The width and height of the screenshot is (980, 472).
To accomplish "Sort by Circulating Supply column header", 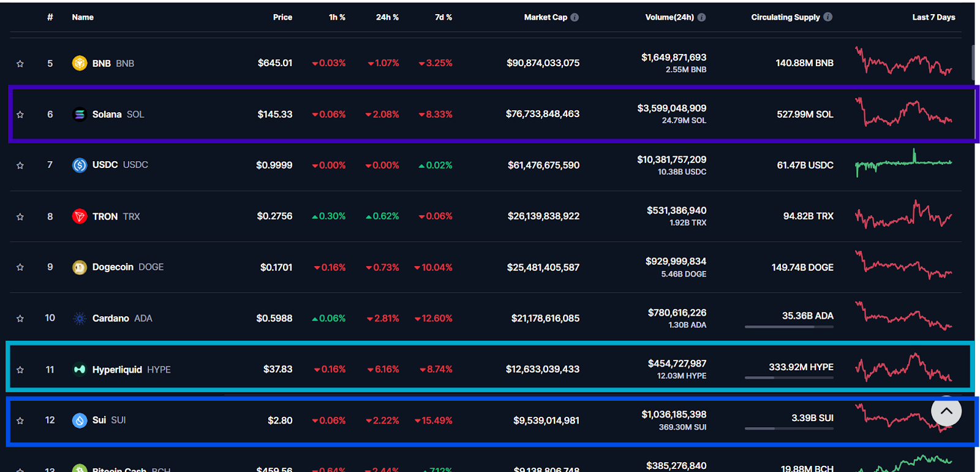I will (785, 17).
